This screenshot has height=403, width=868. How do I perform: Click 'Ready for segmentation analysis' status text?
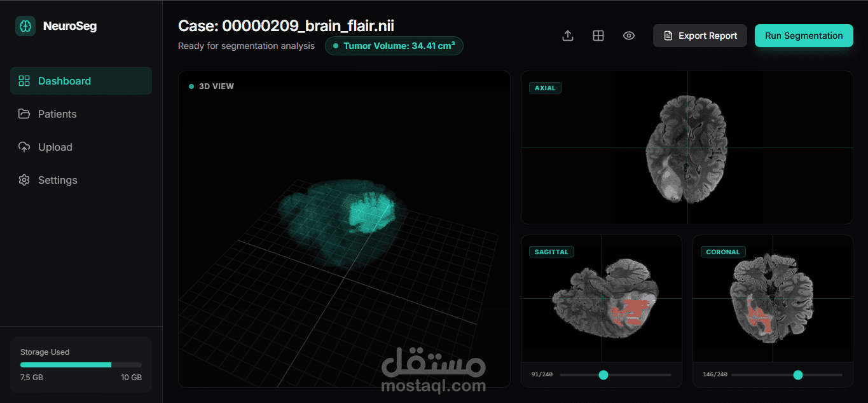pos(246,46)
